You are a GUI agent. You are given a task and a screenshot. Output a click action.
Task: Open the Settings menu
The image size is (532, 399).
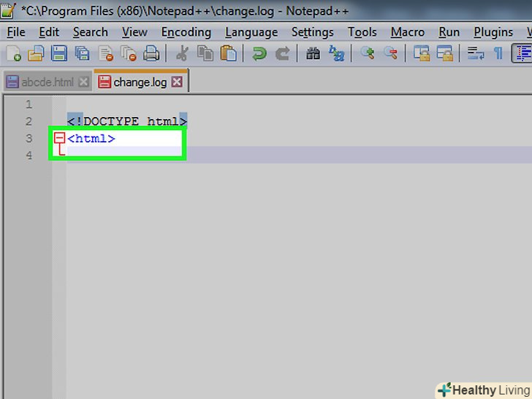click(313, 32)
